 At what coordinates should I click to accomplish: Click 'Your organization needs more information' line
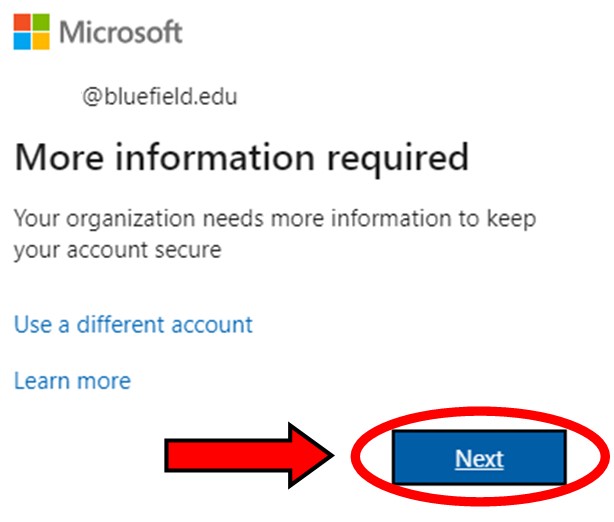coord(275,219)
